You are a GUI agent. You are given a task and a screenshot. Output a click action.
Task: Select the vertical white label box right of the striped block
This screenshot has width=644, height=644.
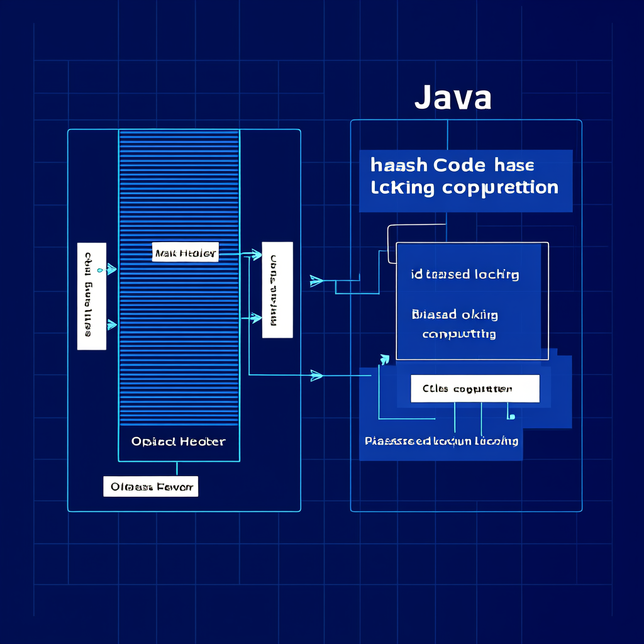tap(277, 290)
